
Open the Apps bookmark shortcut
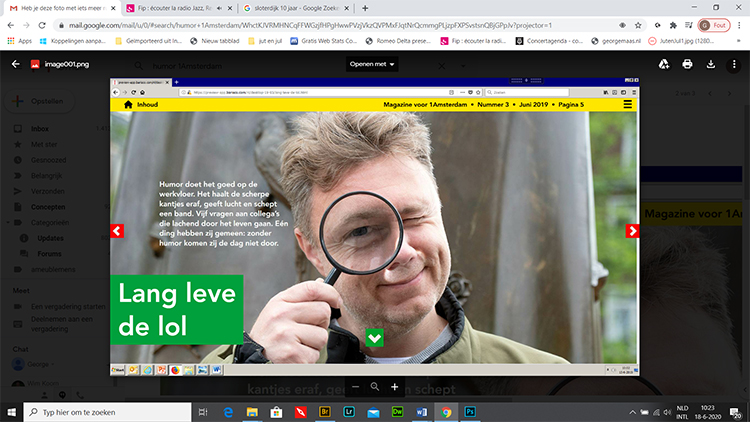[20, 41]
